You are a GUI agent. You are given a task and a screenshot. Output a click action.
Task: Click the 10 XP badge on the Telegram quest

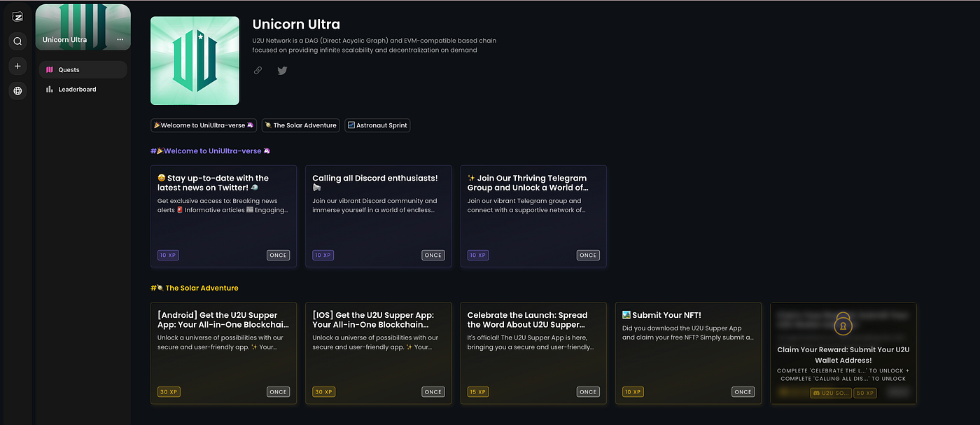pyautogui.click(x=478, y=256)
